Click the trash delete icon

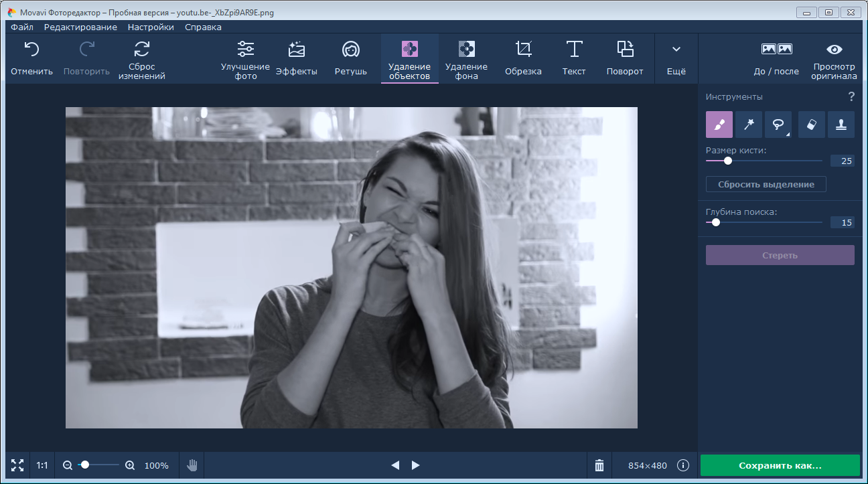tap(599, 465)
